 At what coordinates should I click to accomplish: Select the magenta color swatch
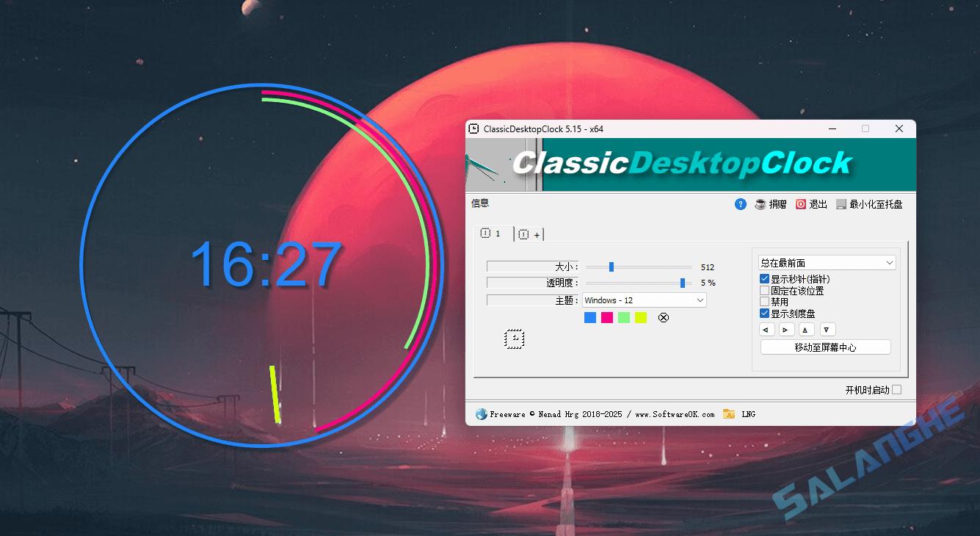[606, 317]
